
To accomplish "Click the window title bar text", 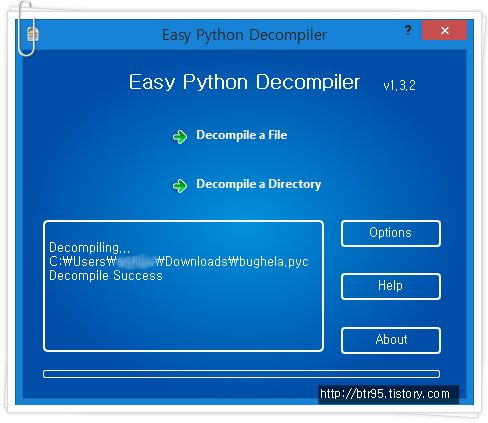I will tap(244, 35).
